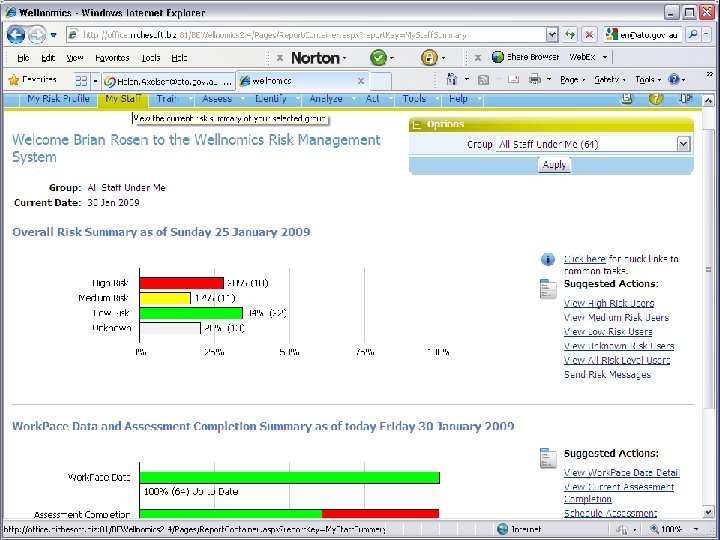
Task: Open the Safety dropdown menu
Action: coord(609,80)
